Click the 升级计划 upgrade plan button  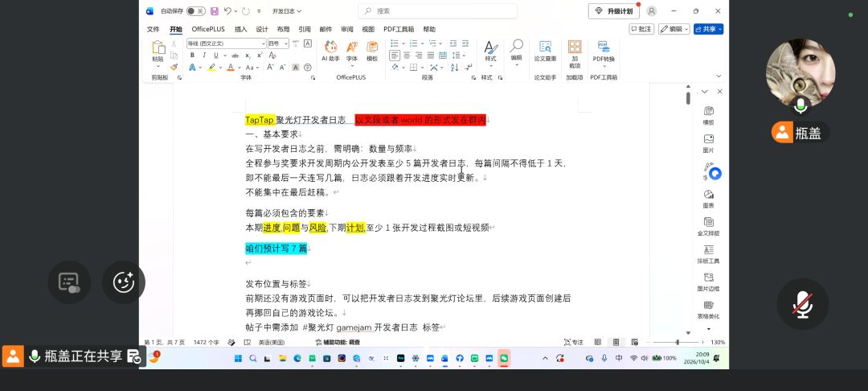coord(614,11)
